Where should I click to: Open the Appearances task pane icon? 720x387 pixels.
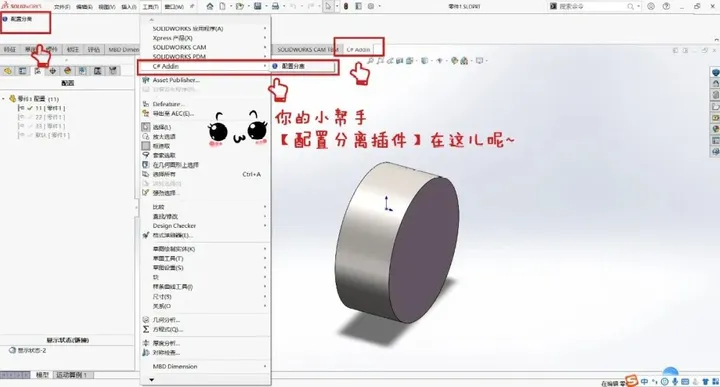tap(715, 129)
